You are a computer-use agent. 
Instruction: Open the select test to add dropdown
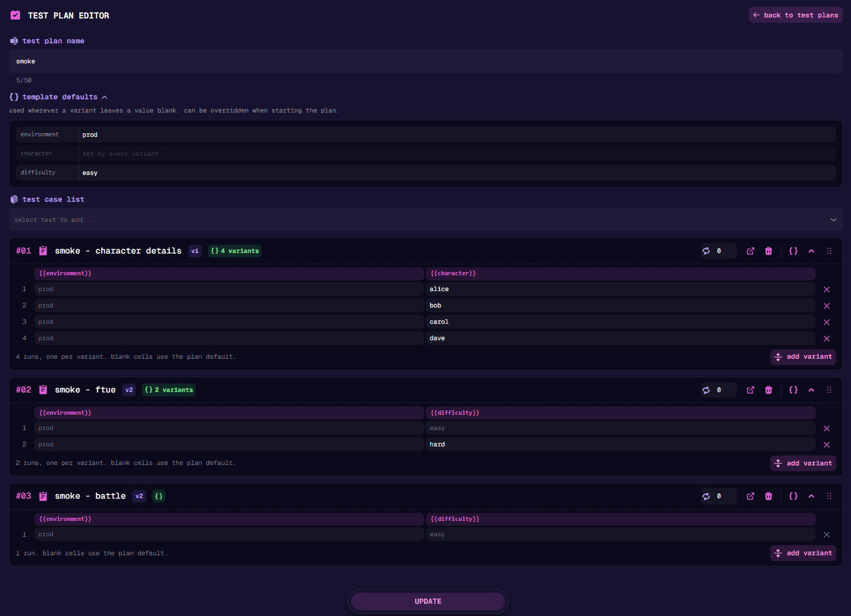point(426,220)
